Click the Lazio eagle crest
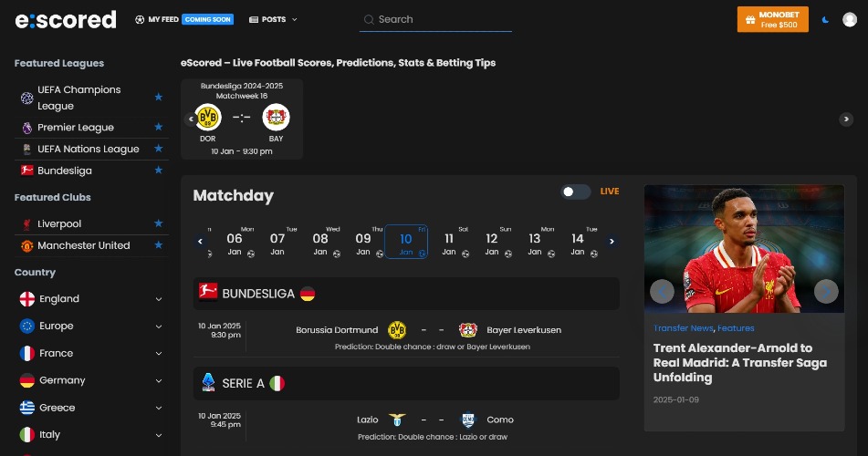The image size is (868, 456). click(x=397, y=420)
